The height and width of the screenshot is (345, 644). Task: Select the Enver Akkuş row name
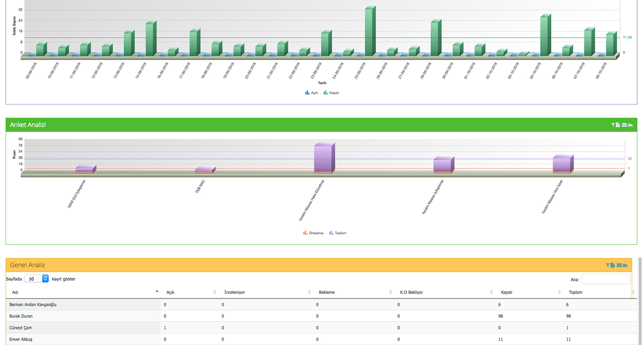click(21, 339)
